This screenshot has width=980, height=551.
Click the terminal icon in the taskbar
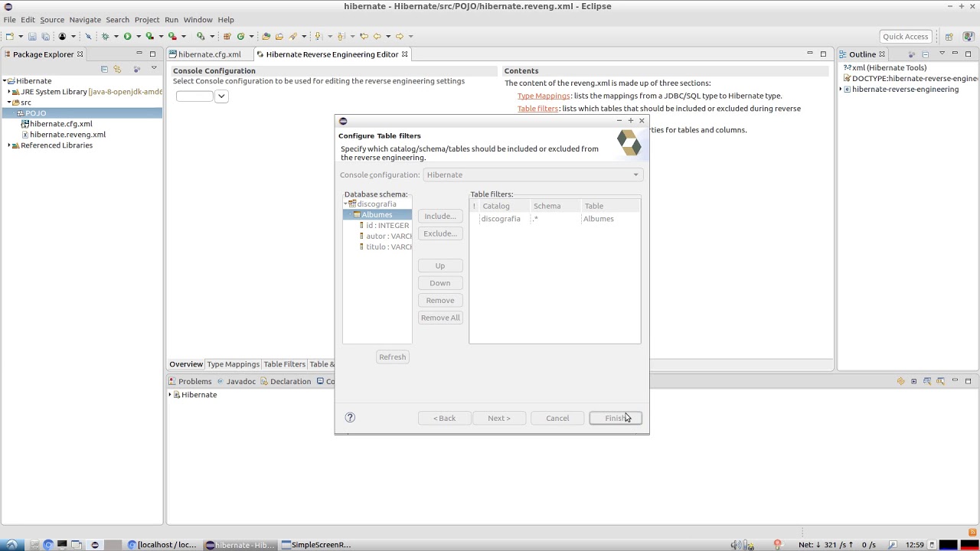click(62, 545)
